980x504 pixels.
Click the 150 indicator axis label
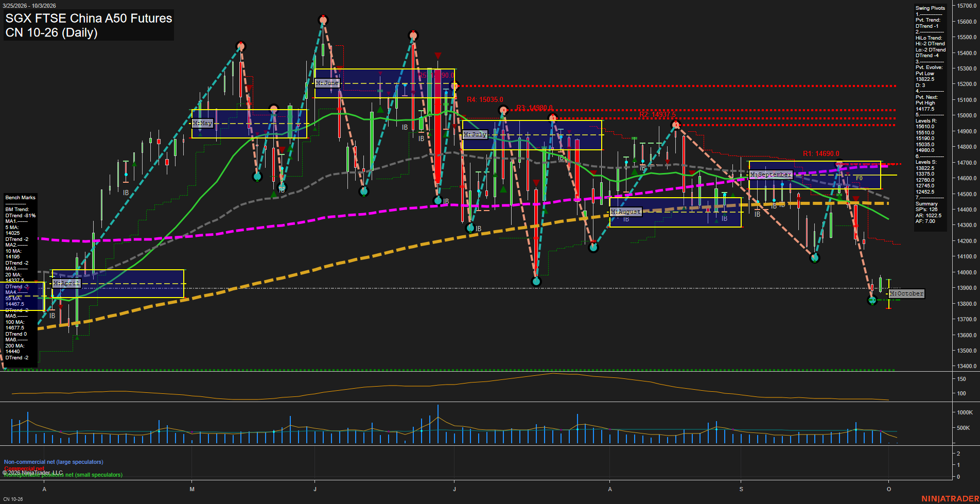[961, 379]
